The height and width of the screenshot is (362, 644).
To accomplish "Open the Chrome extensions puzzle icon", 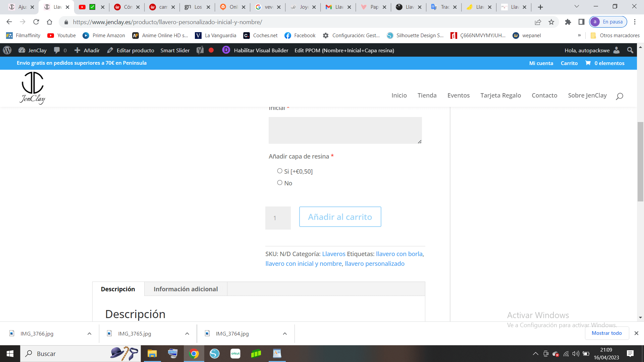I will pyautogui.click(x=568, y=22).
